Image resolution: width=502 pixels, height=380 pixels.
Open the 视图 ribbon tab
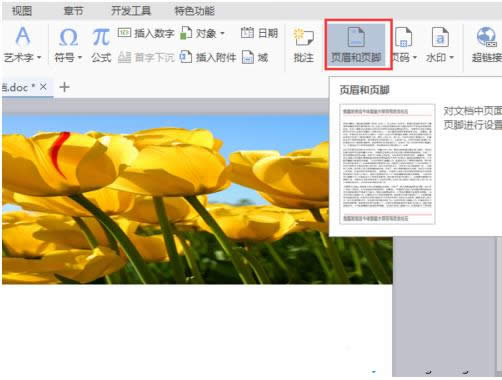tap(22, 11)
